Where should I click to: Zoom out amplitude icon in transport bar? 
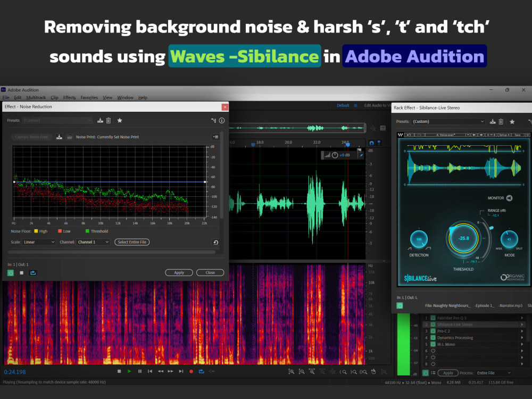coord(301,372)
